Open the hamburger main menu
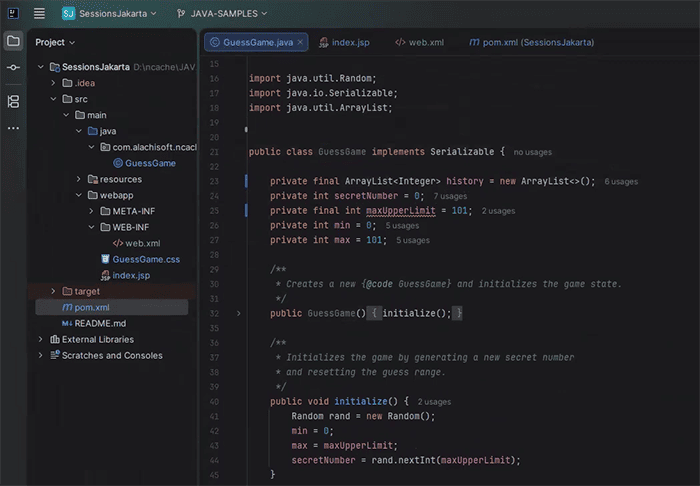Viewport: 700px width, 486px height. [x=39, y=13]
